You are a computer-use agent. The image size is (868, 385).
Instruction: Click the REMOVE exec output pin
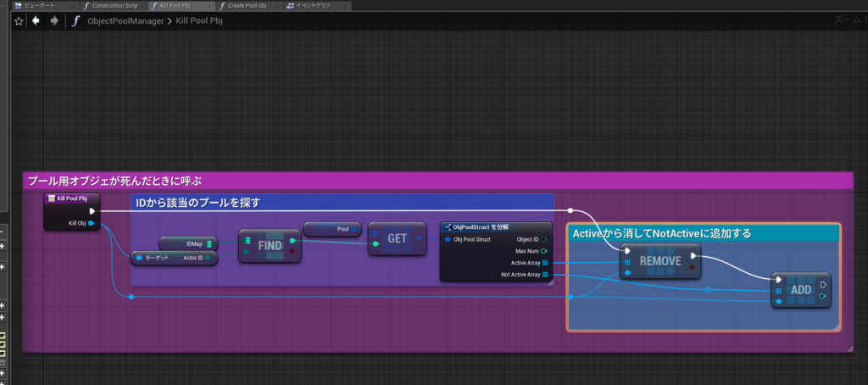pyautogui.click(x=693, y=255)
